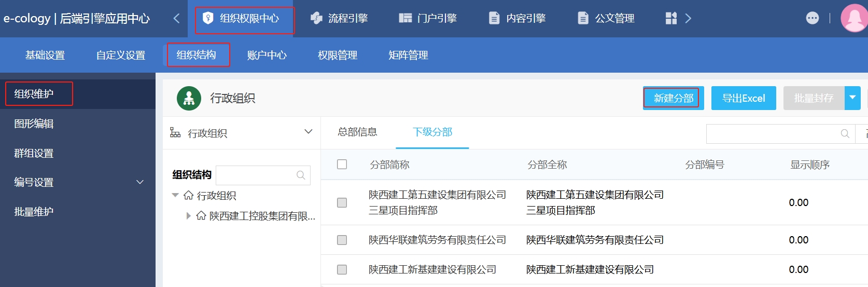Image resolution: width=868 pixels, height=287 pixels.
Task: Click the 新建分部 button
Action: [673, 98]
